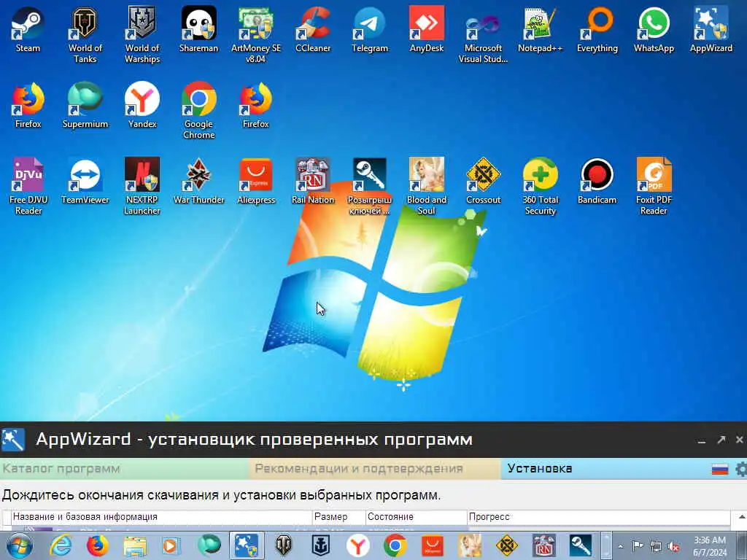
Task: Open Foxit PDF Reader desktop icon
Action: tap(654, 186)
